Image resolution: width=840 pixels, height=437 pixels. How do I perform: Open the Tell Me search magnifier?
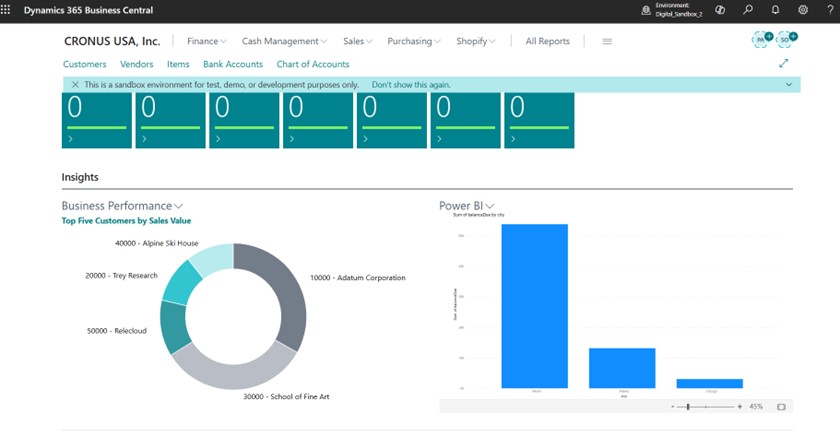748,10
